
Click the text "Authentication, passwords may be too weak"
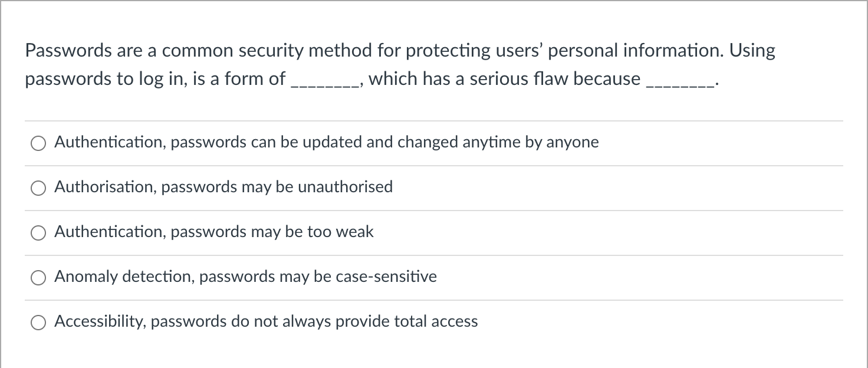tap(213, 232)
